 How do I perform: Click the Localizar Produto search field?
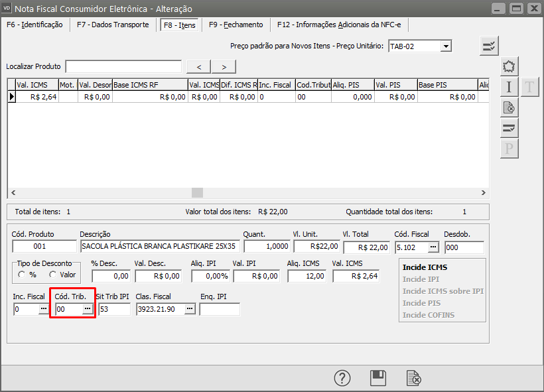coord(123,66)
